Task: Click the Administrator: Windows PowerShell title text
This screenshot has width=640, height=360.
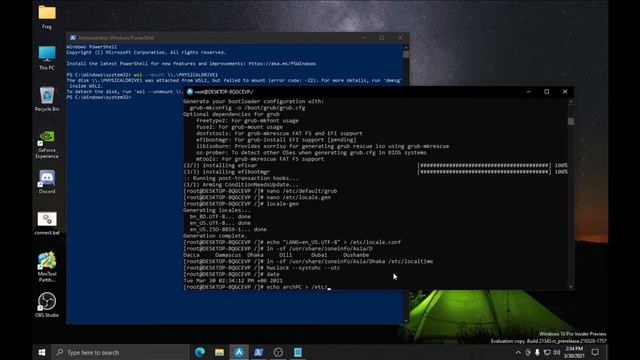Action: (x=116, y=38)
